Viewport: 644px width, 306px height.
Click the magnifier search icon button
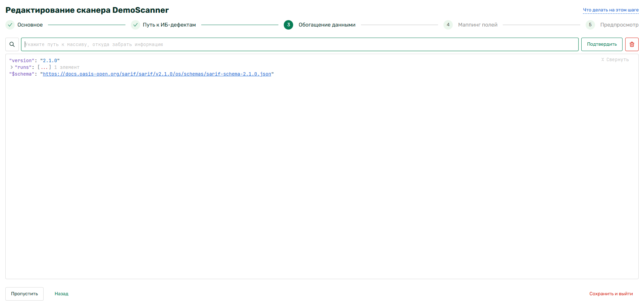(x=12, y=44)
